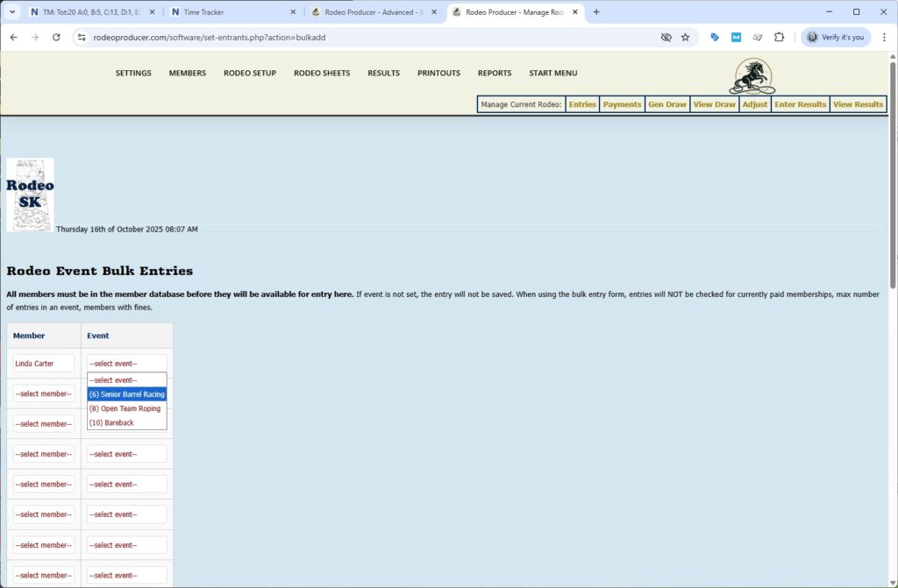
Task: Click the Gen Draw button
Action: click(x=666, y=103)
